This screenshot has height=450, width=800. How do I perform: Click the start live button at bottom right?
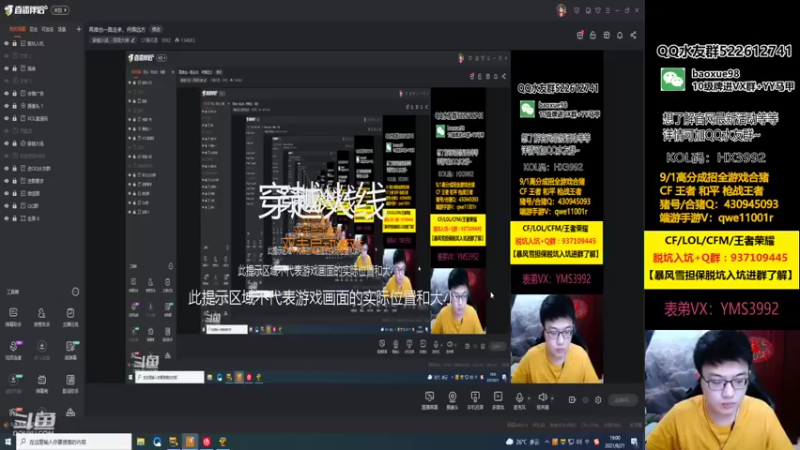click(622, 400)
